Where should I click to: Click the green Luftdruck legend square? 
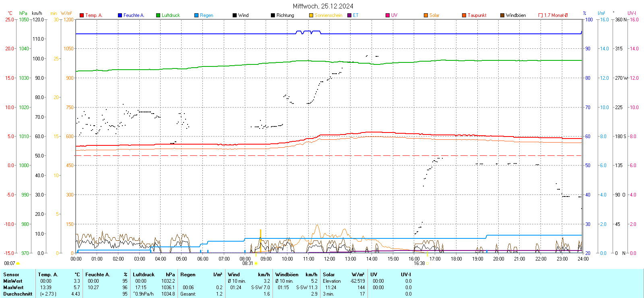[158, 15]
